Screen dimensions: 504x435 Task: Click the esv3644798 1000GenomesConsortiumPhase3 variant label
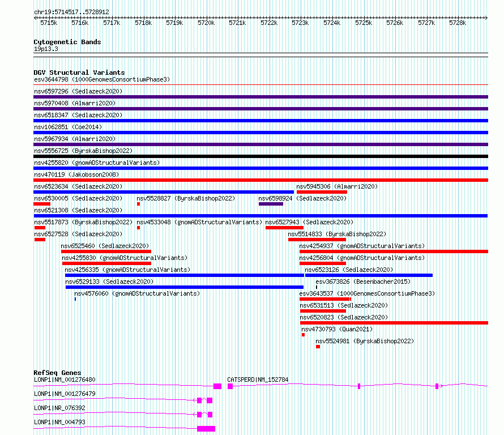102,79
